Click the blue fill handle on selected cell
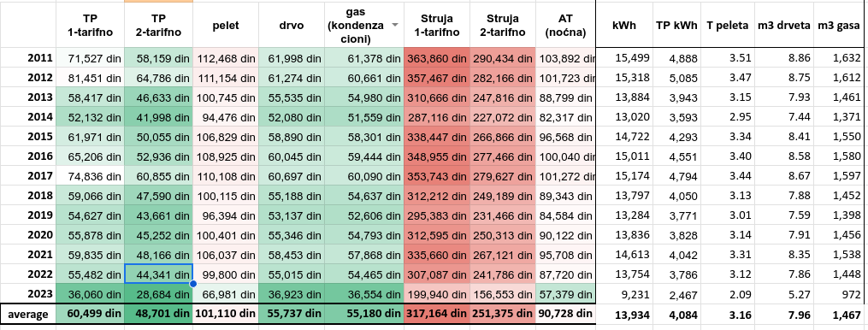 point(192,284)
